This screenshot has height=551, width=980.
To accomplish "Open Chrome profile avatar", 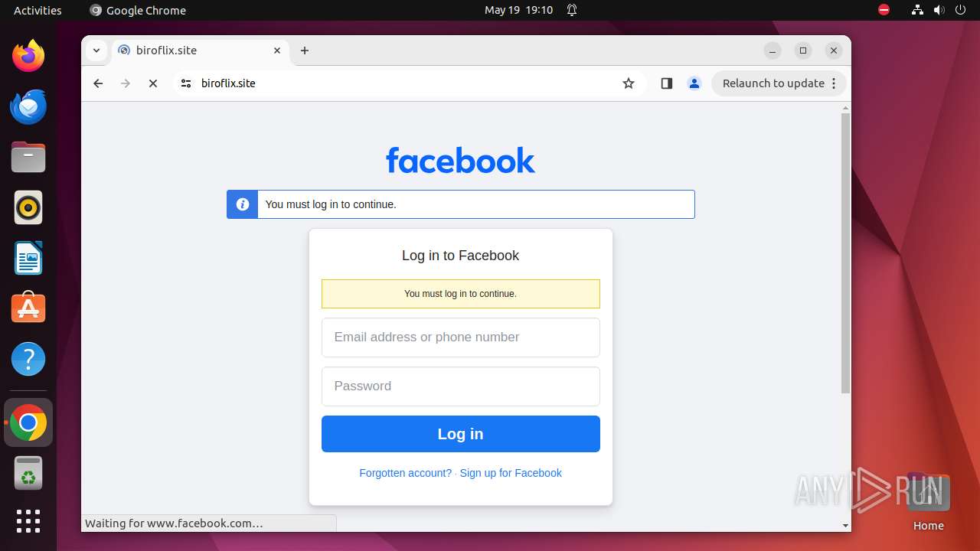I will 694,83.
